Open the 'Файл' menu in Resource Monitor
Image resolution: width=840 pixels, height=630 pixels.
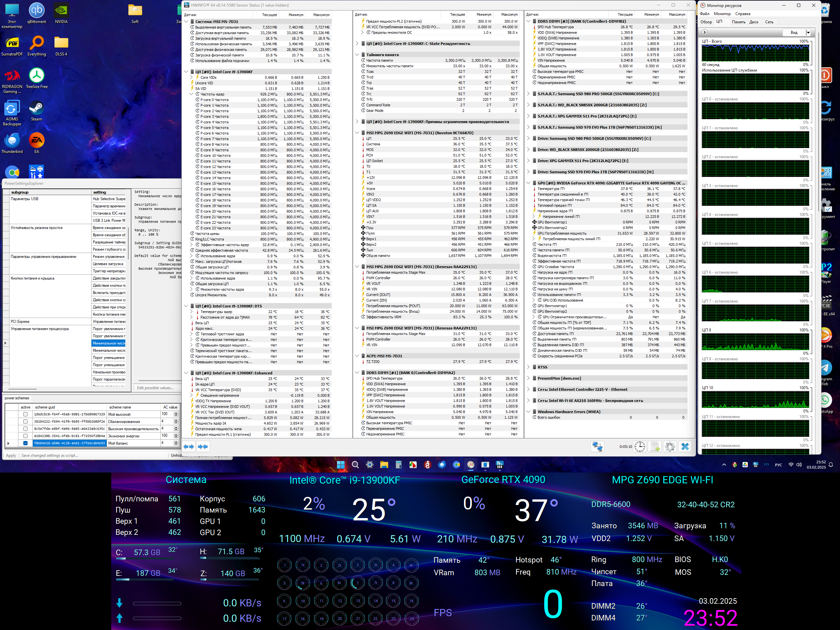(x=704, y=14)
